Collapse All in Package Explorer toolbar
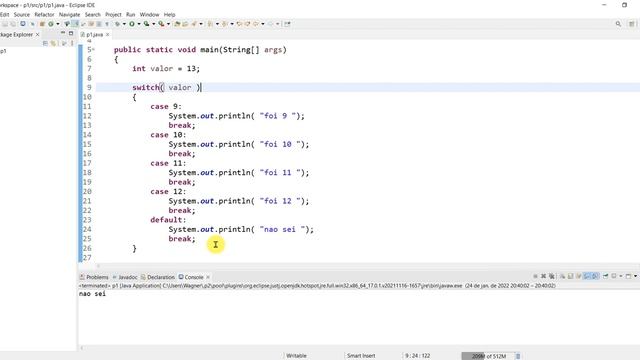640x360 pixels. (45, 43)
